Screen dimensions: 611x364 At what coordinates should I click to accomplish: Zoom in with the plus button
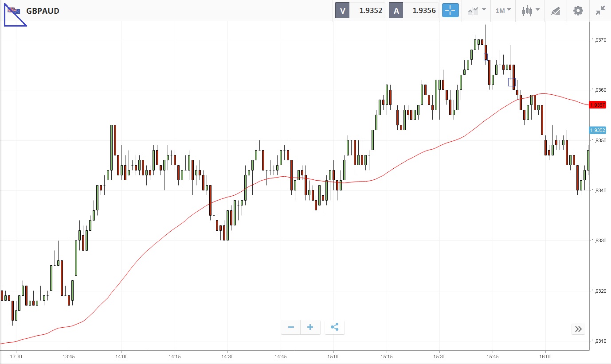pyautogui.click(x=310, y=327)
